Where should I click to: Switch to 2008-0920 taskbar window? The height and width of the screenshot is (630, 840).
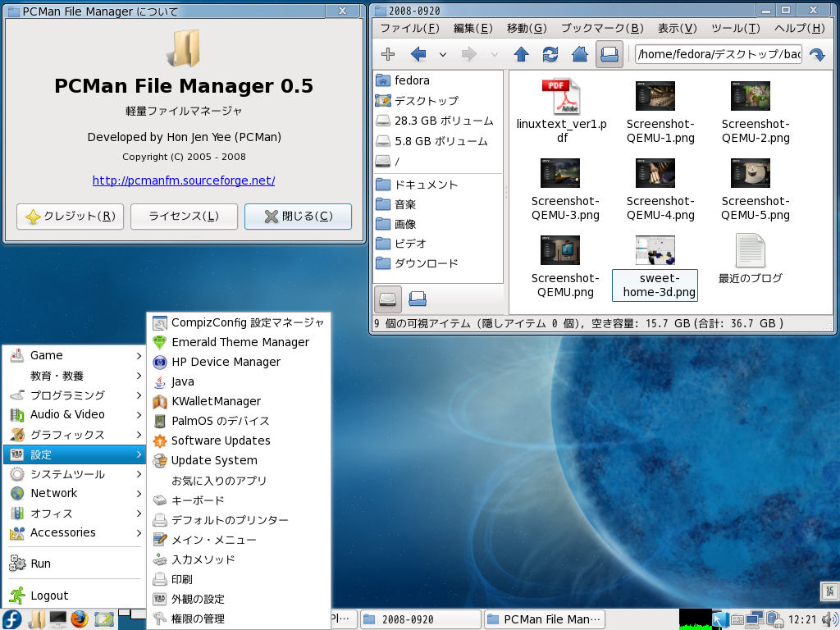click(421, 620)
